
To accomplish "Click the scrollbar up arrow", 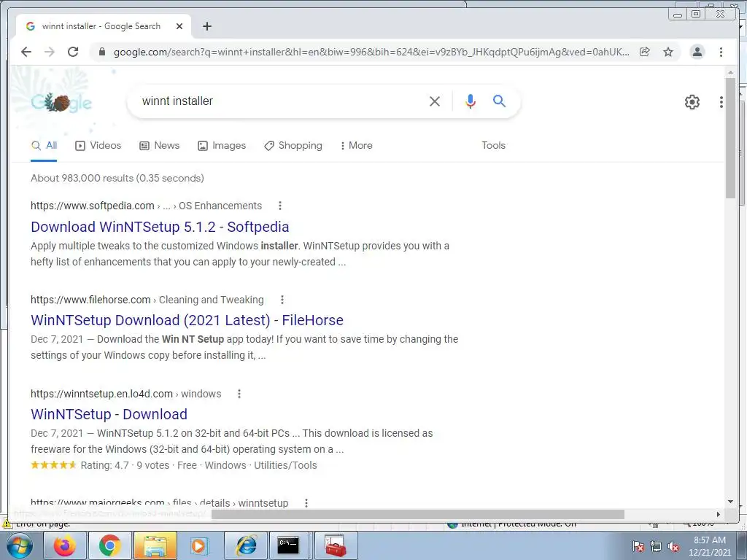I will coord(731,72).
